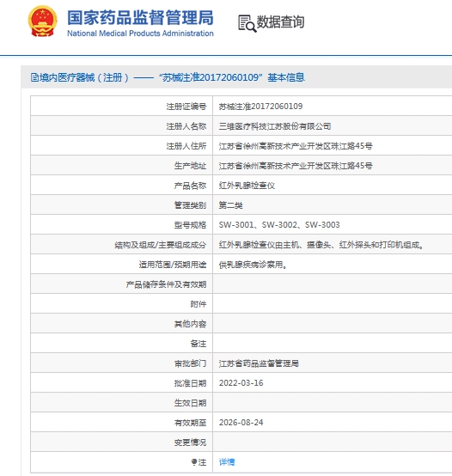The height and width of the screenshot is (476, 452).
Task: Click management class value 第二类
Action: [x=230, y=205]
